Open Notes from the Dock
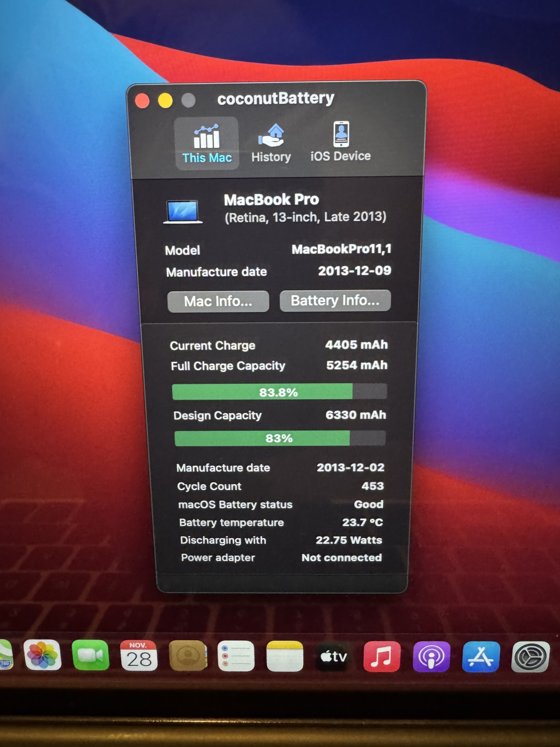Viewport: 560px width, 747px height. click(x=285, y=656)
